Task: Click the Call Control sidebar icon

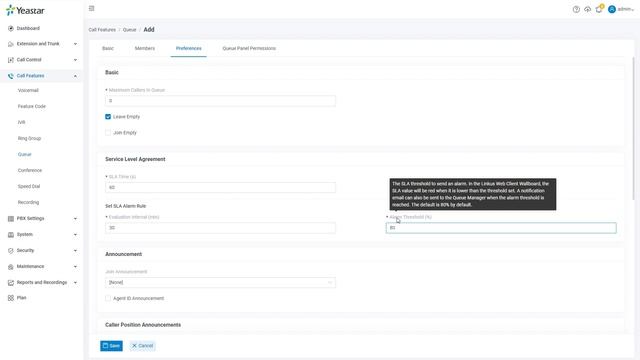Action: click(x=11, y=60)
